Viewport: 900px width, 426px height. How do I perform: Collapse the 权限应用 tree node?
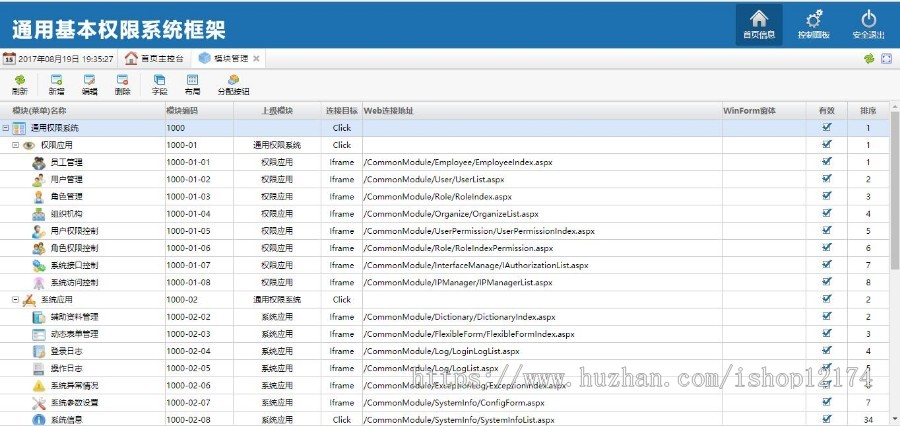click(16, 145)
